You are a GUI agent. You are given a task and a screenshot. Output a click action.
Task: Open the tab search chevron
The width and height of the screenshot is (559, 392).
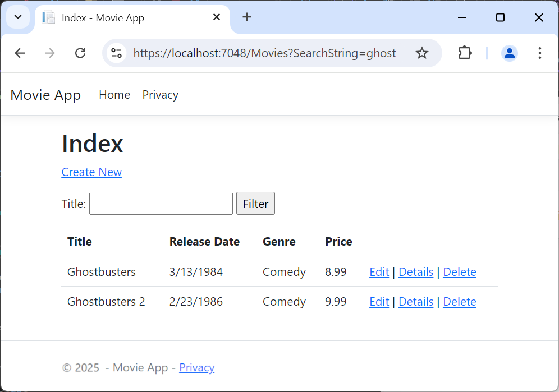(x=17, y=17)
